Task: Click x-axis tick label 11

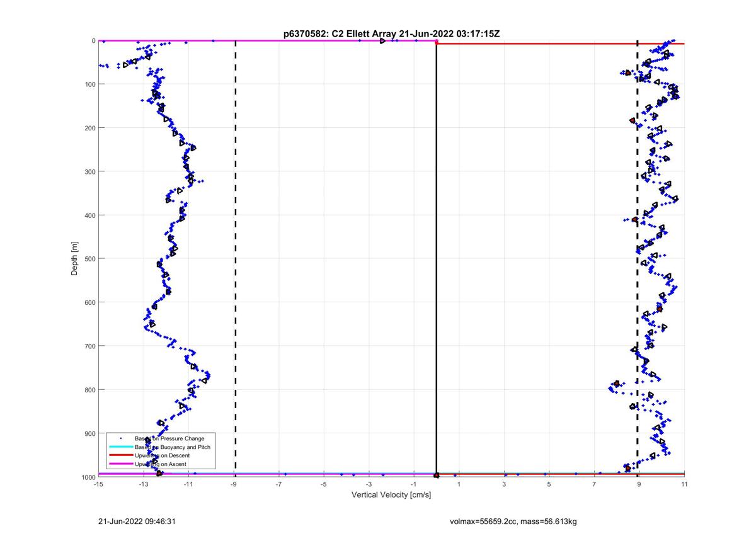Action: (684, 484)
